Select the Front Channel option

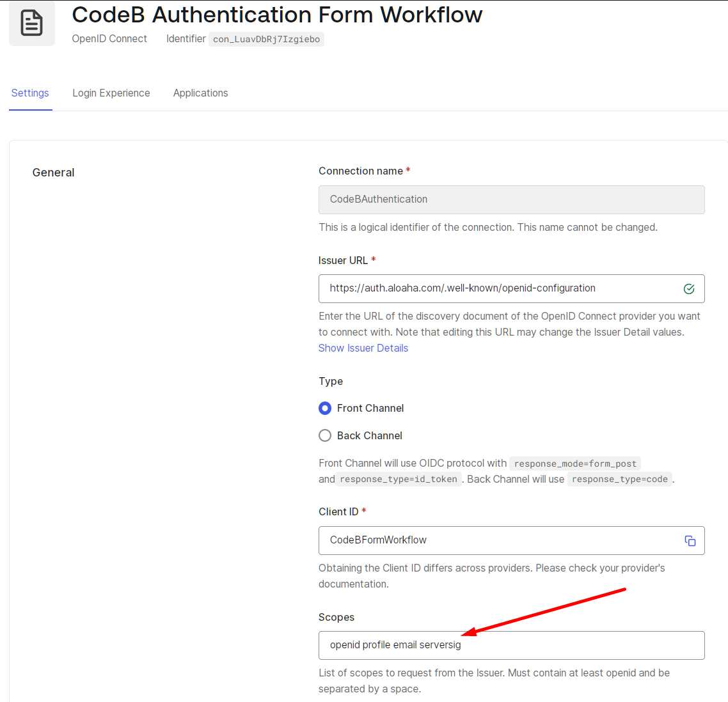coord(325,408)
